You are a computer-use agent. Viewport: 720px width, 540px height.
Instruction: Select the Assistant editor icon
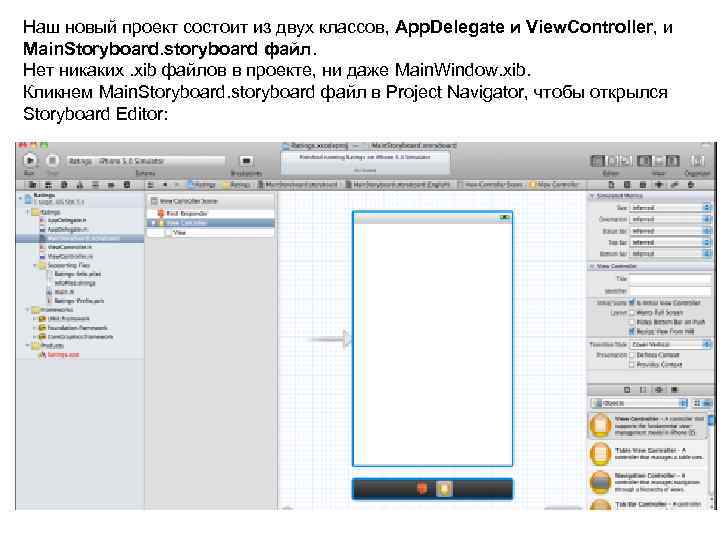(612, 161)
